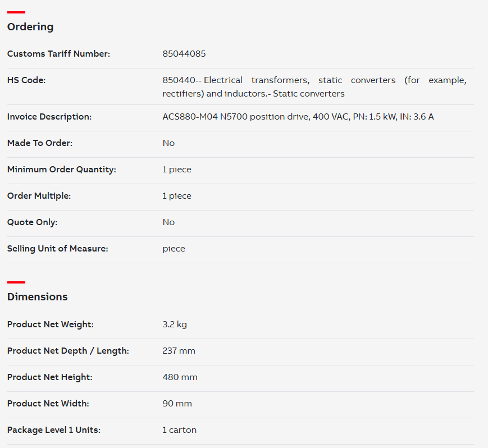The image size is (488, 448).
Task: Click the 1 carton package value
Action: point(179,430)
